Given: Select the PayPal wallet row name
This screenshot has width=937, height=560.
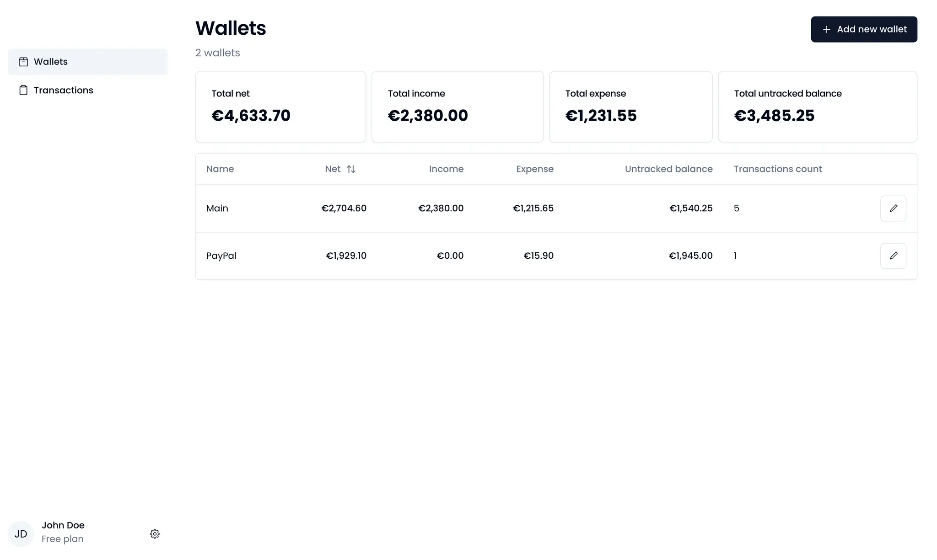Looking at the screenshot, I should pos(221,256).
